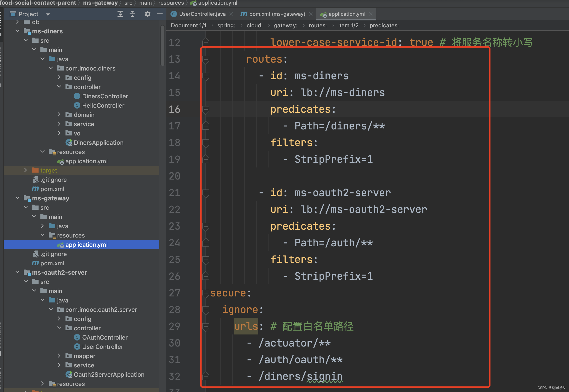Open the OAuthController class
This screenshot has width=569, height=392.
tap(105, 337)
